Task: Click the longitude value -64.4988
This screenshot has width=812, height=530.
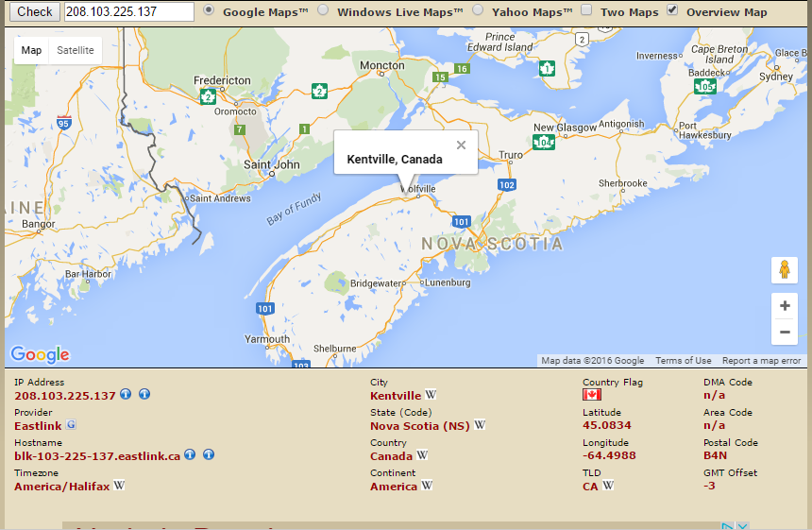Action: tap(609, 455)
